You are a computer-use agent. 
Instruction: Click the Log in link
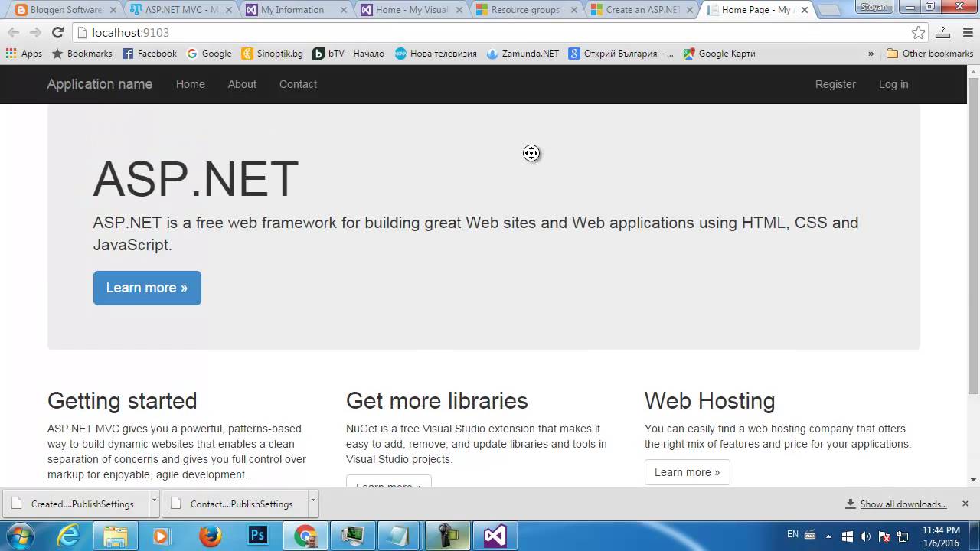(893, 84)
